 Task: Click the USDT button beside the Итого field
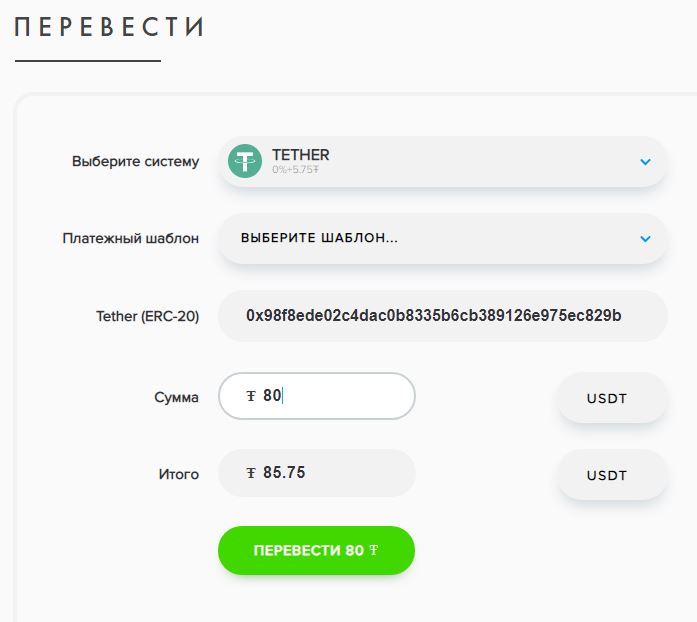611,475
